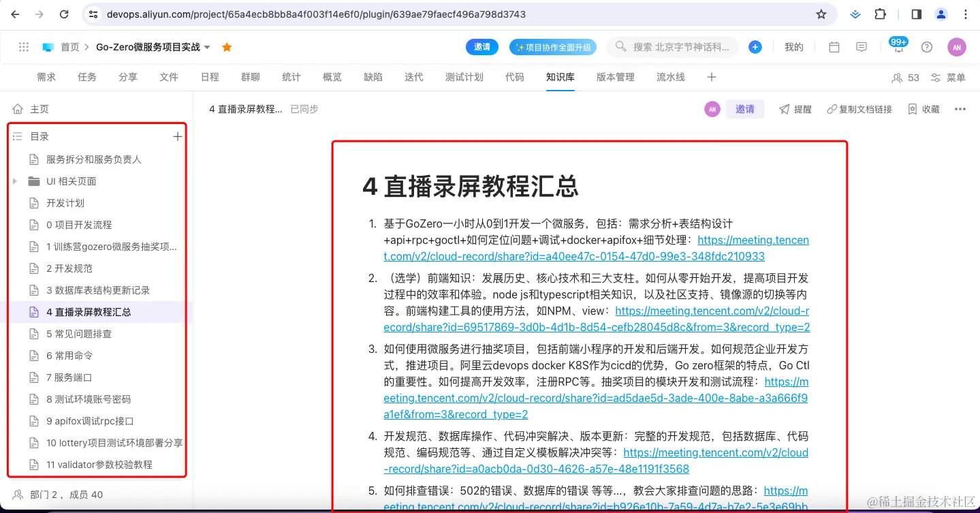The image size is (980, 513).
Task: Open document 0 项目开发流程
Action: click(x=79, y=225)
